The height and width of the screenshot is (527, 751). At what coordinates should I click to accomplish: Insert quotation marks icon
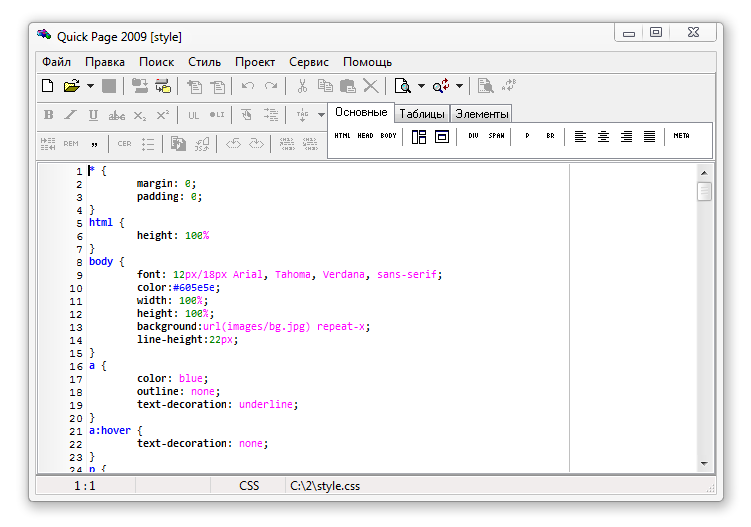pos(94,144)
